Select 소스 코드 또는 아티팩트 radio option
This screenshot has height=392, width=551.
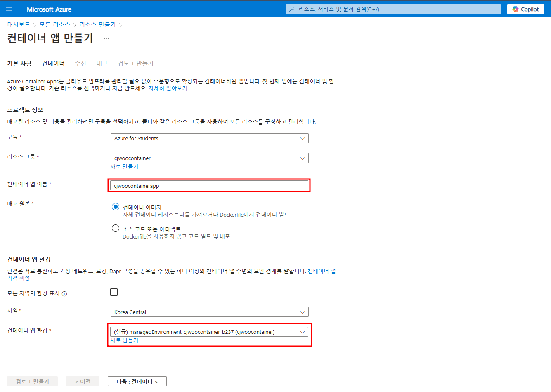(116, 228)
